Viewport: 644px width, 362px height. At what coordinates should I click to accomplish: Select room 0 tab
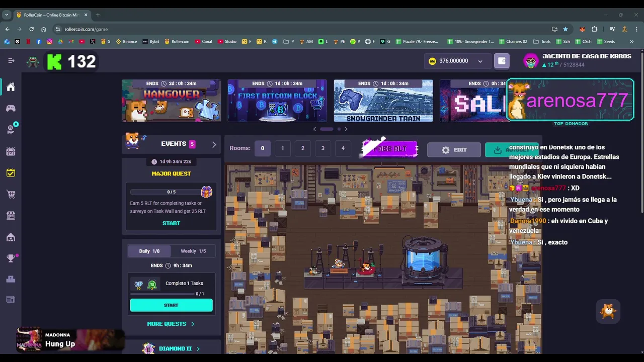tap(262, 148)
